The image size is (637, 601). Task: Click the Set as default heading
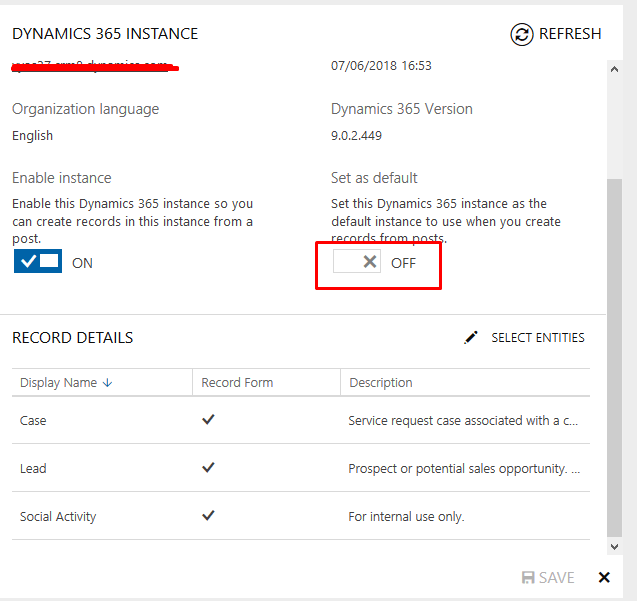pyautogui.click(x=374, y=178)
